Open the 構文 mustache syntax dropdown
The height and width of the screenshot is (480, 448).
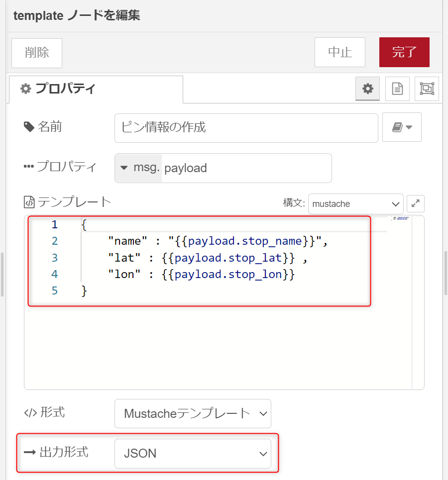[x=356, y=204]
